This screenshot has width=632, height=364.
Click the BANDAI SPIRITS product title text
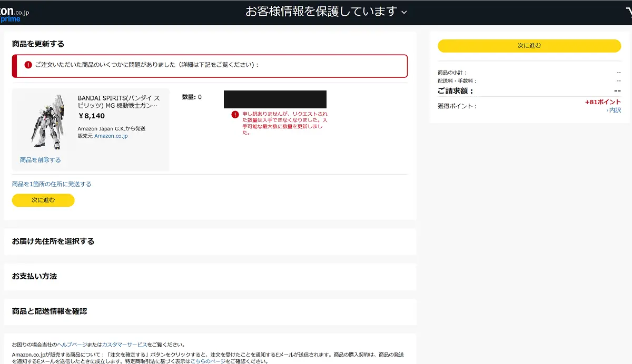coord(119,102)
